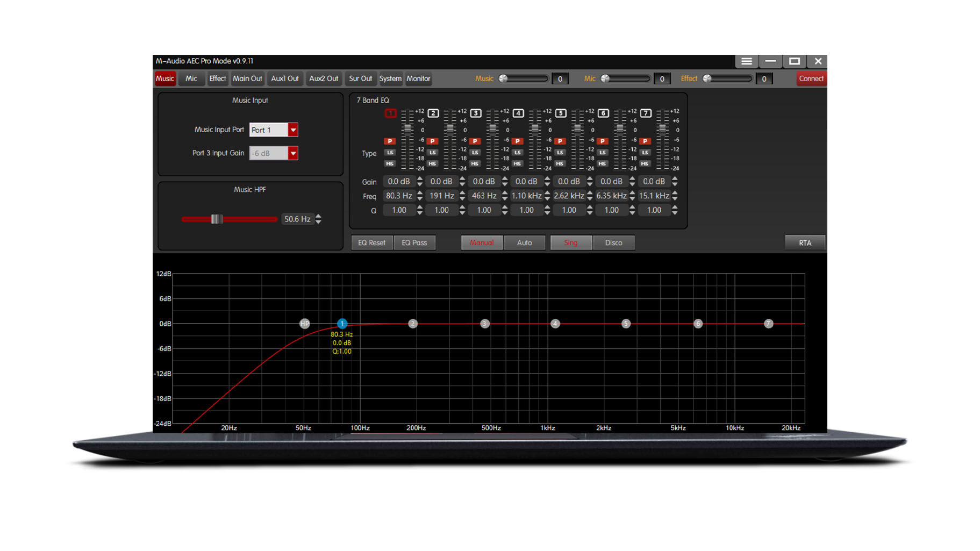Click the Connect button

(811, 78)
